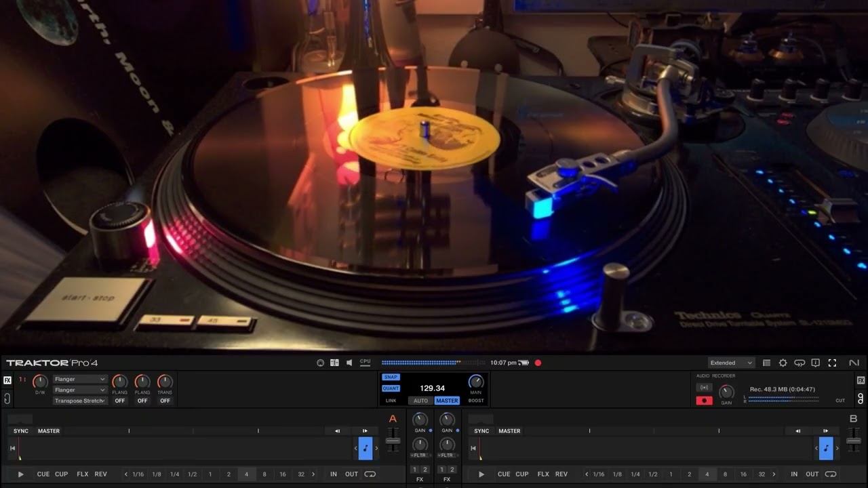This screenshot has width=868, height=488.
Task: Open the FLTR type selector for channel B
Action: pyautogui.click(x=447, y=455)
